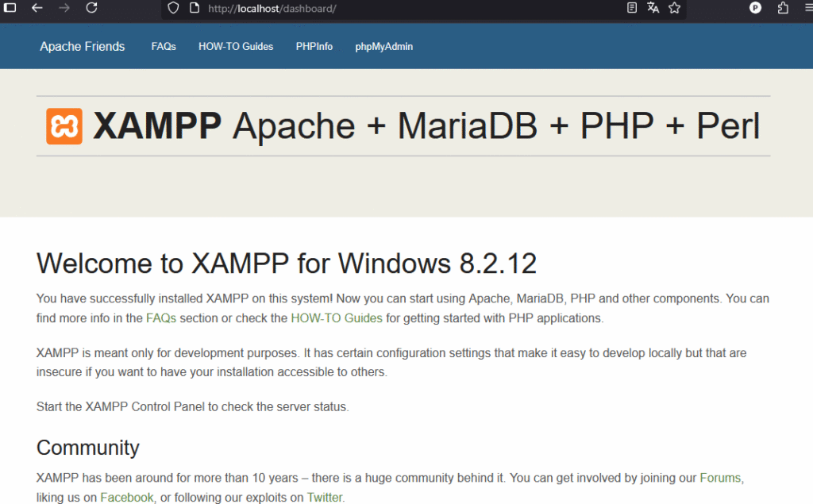This screenshot has width=813, height=504.
Task: Click the page info icon beside the URL
Action: (x=195, y=8)
